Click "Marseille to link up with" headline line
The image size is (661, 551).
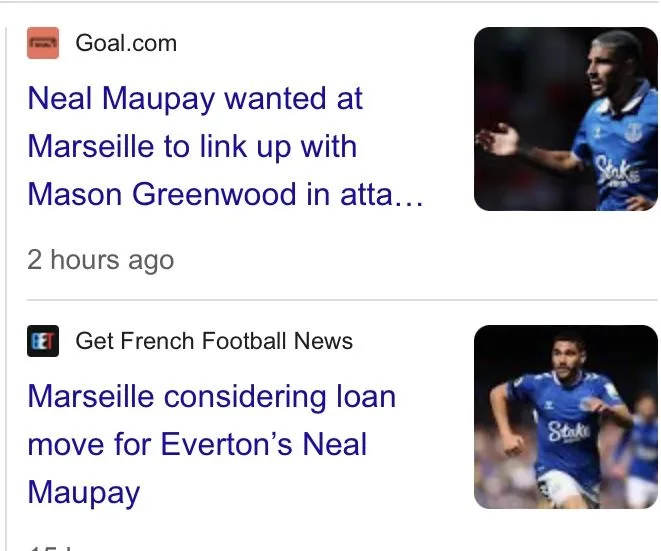click(x=192, y=146)
